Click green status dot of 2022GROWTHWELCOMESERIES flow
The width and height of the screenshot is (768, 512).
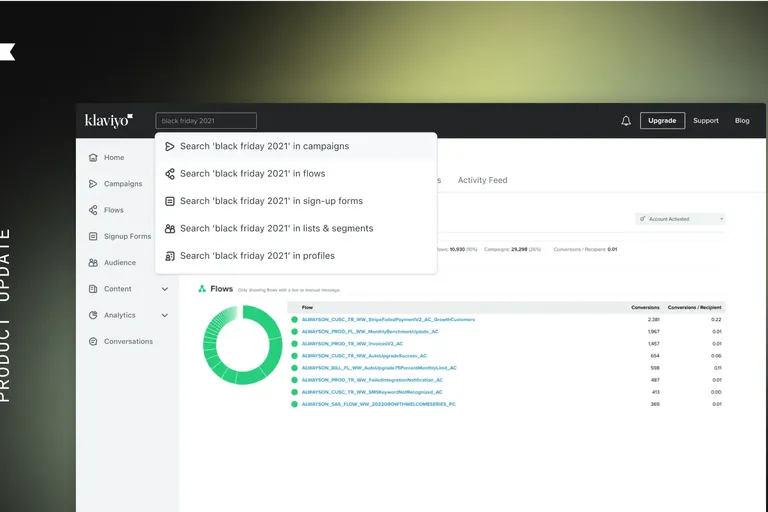[294, 404]
